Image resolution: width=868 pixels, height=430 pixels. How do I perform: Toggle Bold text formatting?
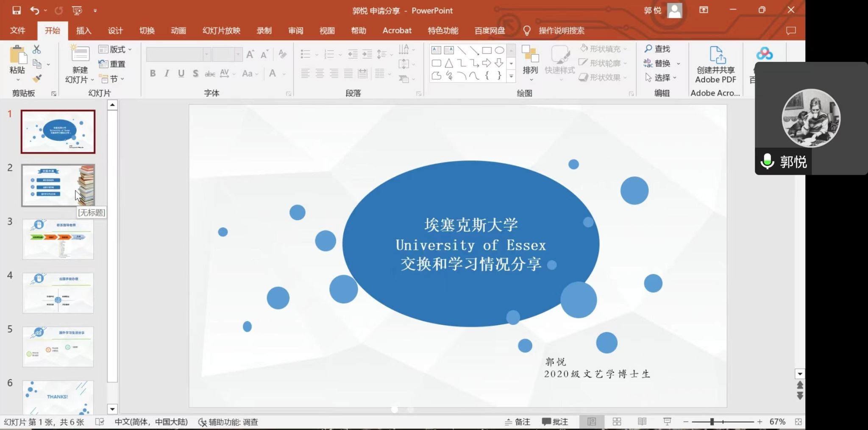point(153,73)
